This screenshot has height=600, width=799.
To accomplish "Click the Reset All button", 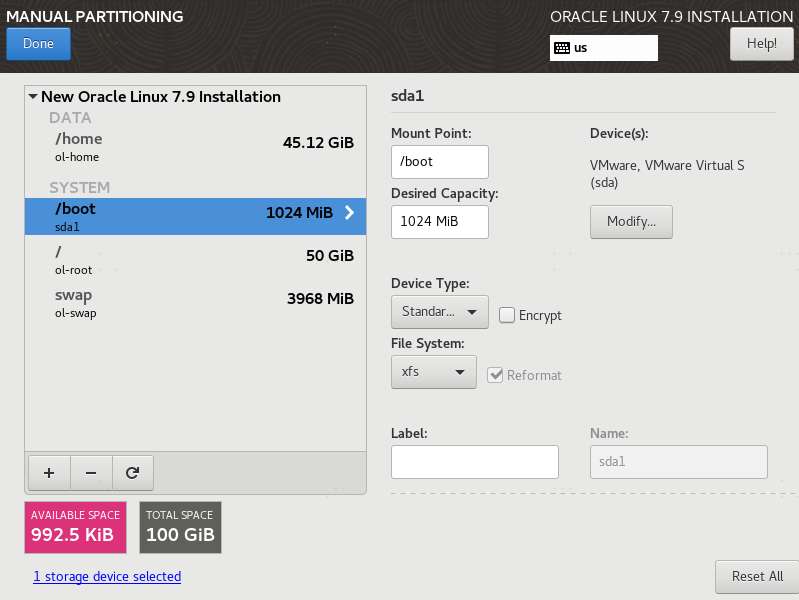I will 756,577.
